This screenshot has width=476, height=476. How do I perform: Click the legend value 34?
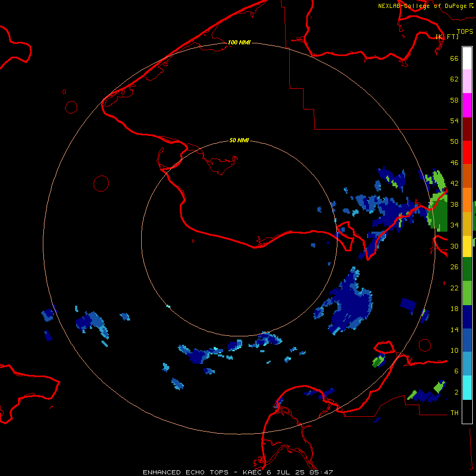click(454, 225)
